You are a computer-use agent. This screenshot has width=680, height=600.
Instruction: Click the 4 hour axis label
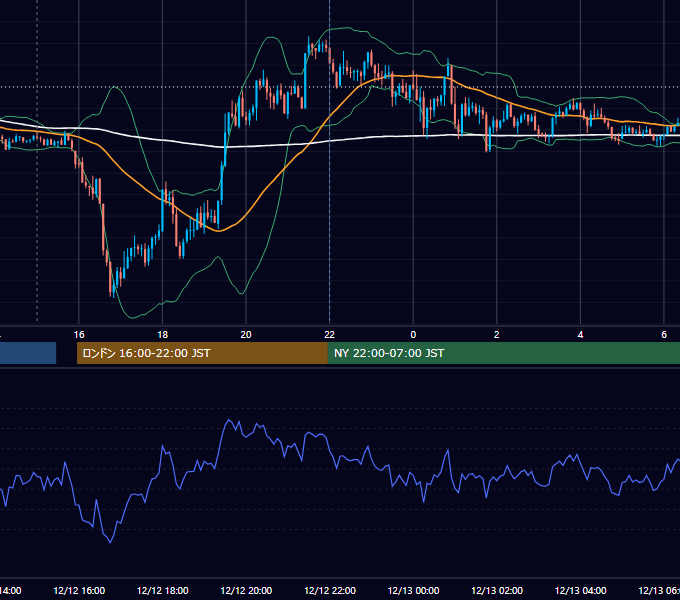point(580,335)
